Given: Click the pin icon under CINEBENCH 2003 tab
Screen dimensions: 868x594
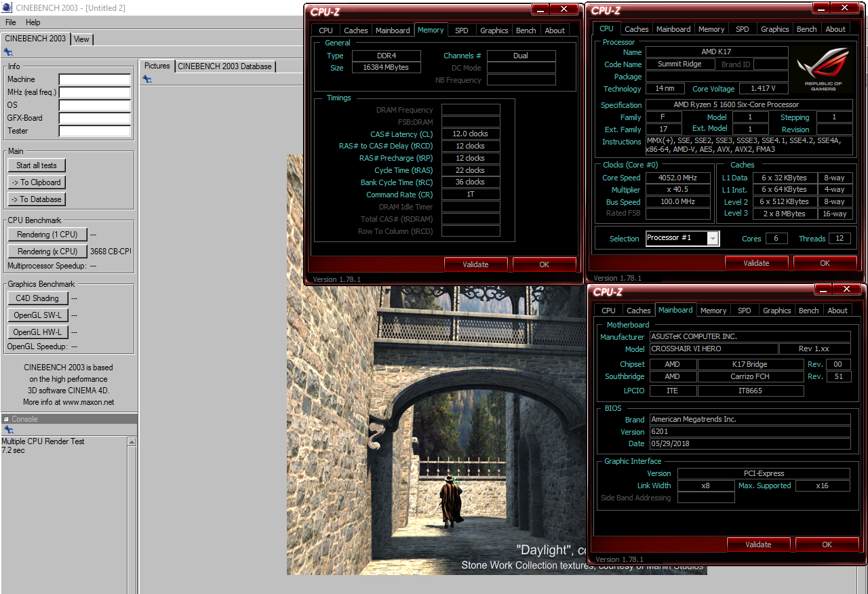Looking at the screenshot, I should pos(7,52).
